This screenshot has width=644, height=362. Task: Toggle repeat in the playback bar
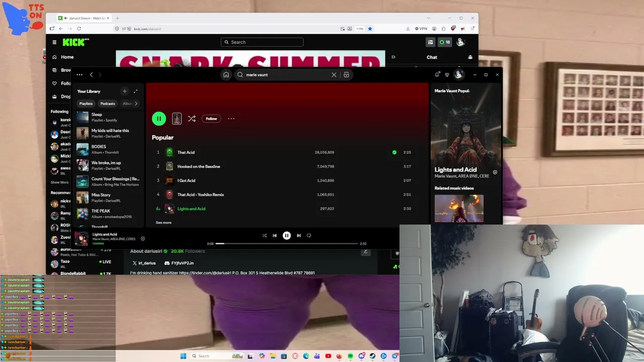coord(309,235)
